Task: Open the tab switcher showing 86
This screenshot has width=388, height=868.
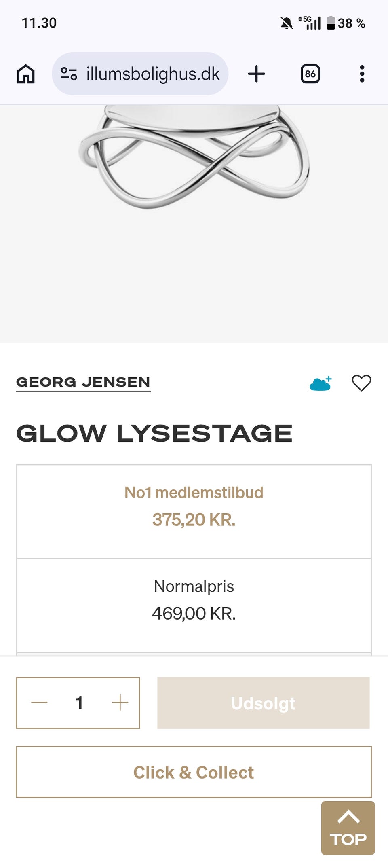Action: point(310,74)
